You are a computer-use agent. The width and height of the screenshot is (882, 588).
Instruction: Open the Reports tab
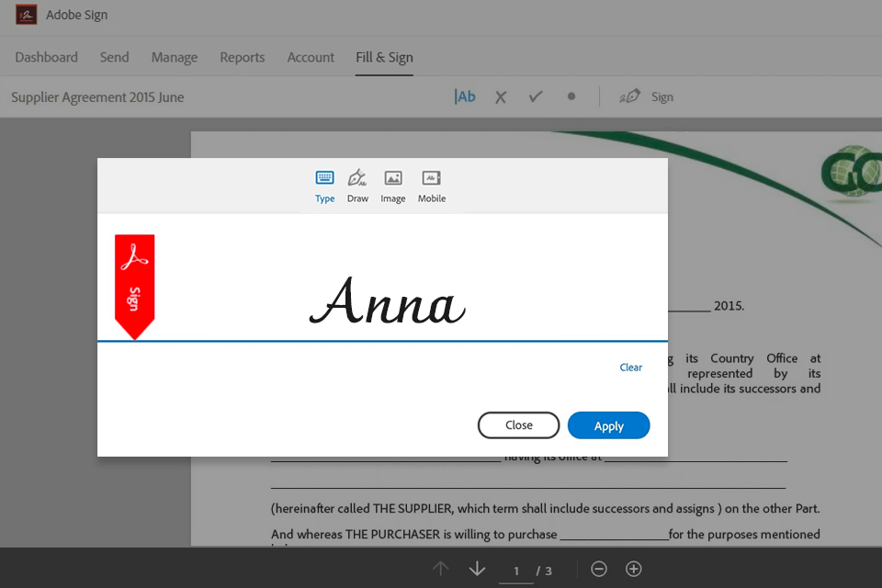(x=242, y=57)
